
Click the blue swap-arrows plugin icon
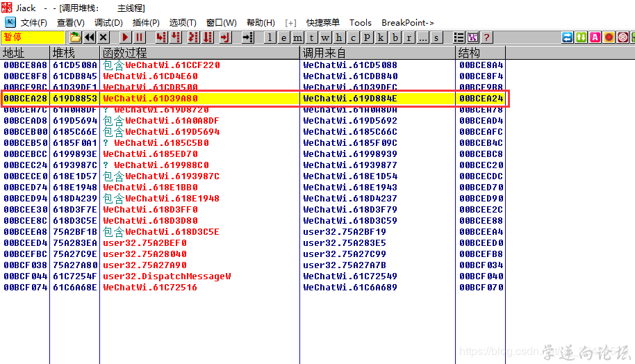568,38
